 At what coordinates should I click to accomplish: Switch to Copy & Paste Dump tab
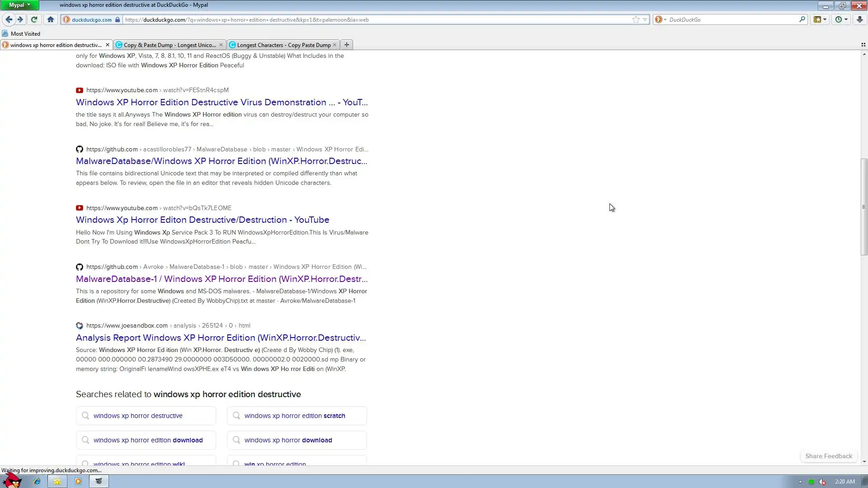coord(170,45)
